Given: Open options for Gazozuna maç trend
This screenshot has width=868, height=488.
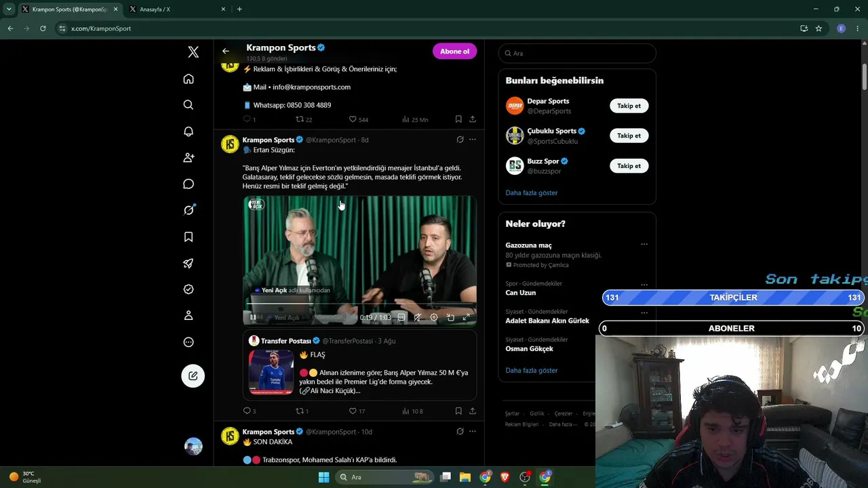Looking at the screenshot, I should pyautogui.click(x=644, y=245).
